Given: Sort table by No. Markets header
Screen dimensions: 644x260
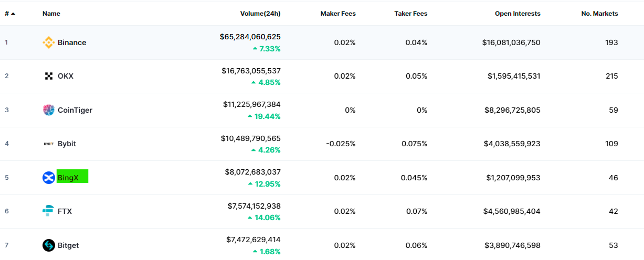Looking at the screenshot, I should (x=600, y=14).
